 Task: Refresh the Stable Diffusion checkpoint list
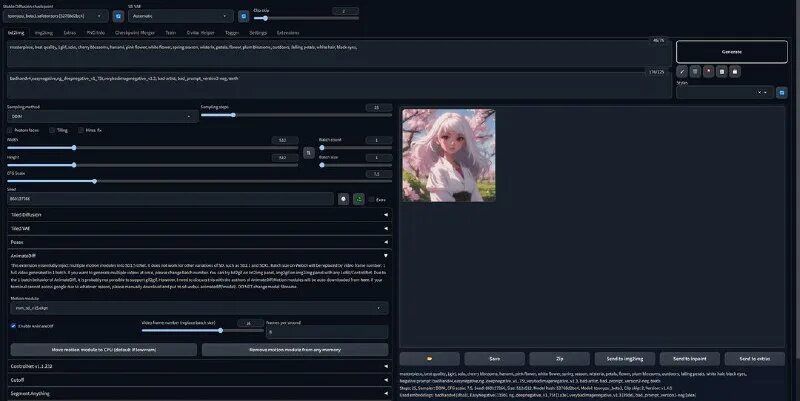[118, 16]
